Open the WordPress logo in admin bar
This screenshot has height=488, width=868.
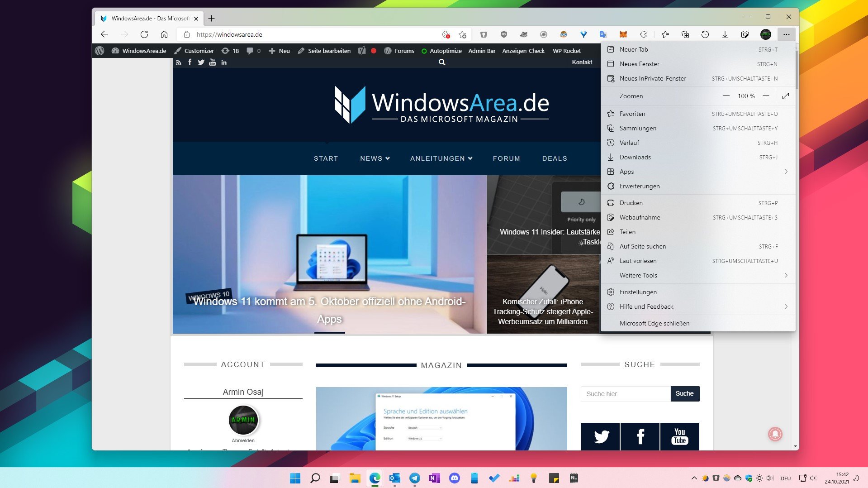[x=100, y=51]
